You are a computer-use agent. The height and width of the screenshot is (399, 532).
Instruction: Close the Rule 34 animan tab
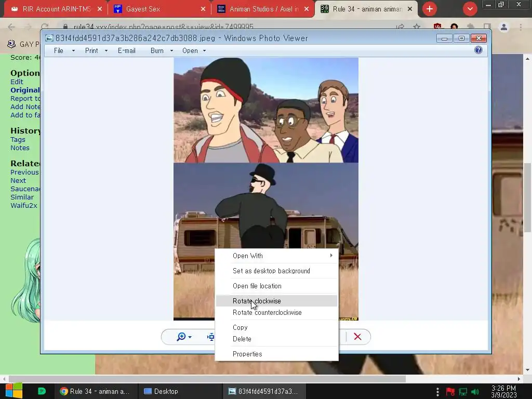pos(410,9)
